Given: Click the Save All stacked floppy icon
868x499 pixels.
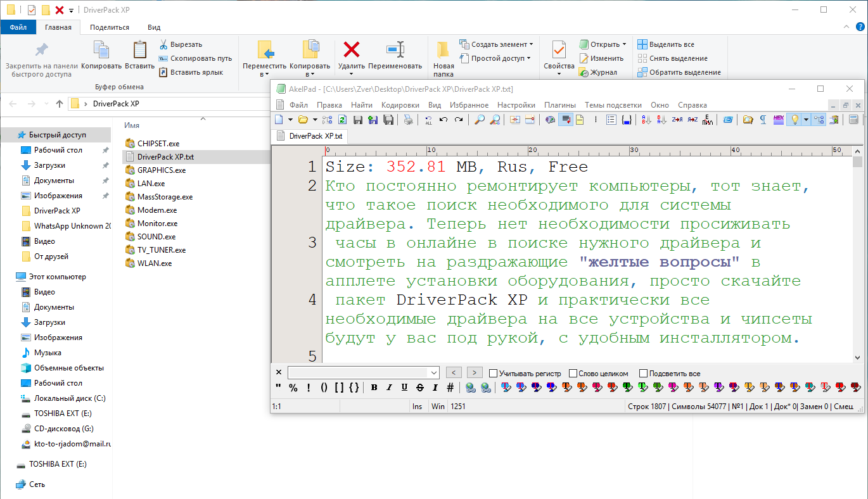Looking at the screenshot, I should coord(388,119).
